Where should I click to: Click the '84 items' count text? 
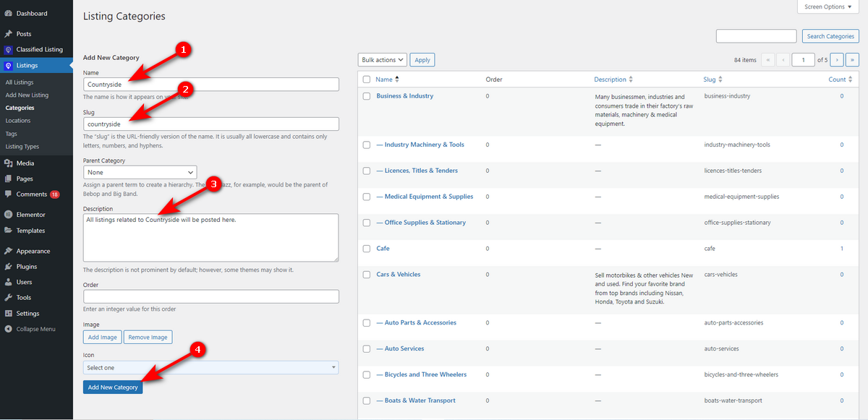pyautogui.click(x=745, y=60)
